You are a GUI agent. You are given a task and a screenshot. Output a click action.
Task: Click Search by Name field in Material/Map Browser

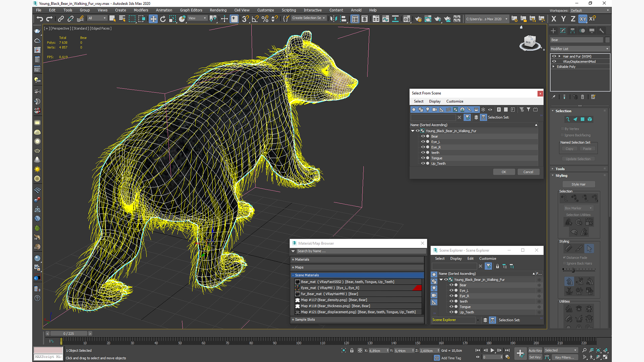[361, 251]
